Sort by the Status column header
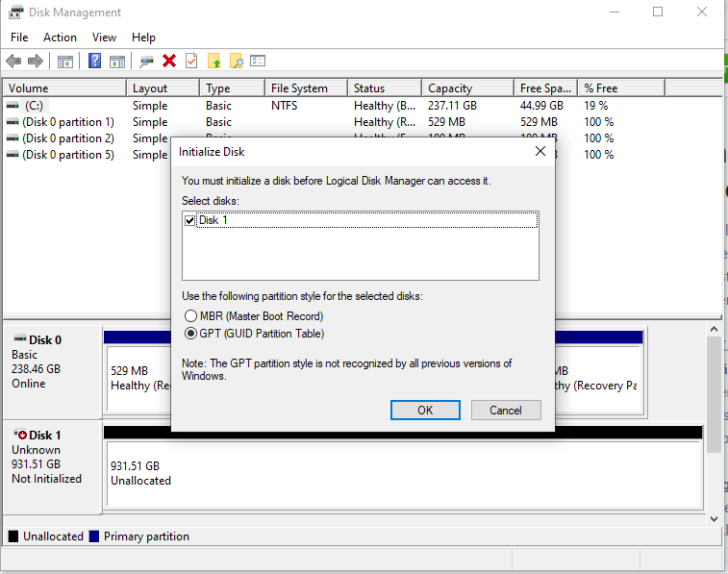The width and height of the screenshot is (728, 574). pyautogui.click(x=385, y=88)
